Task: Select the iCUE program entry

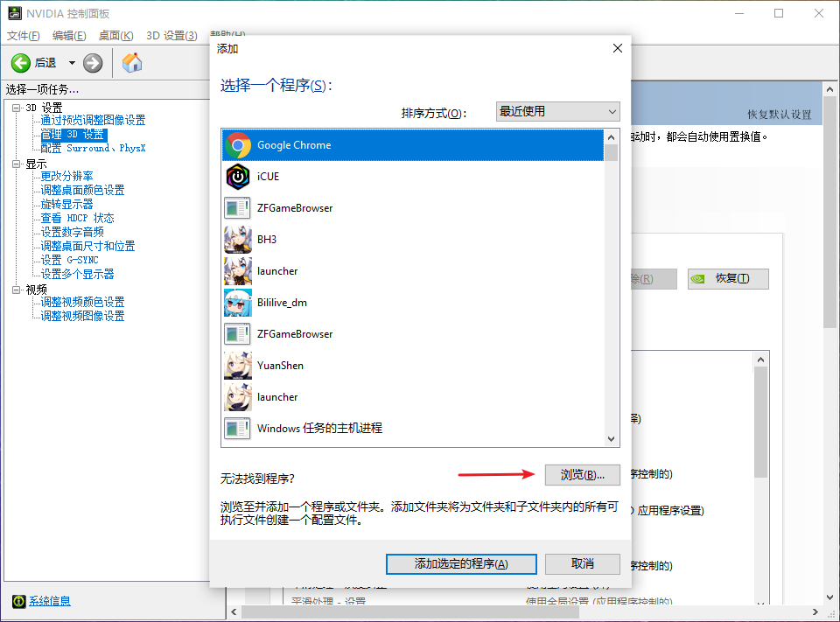Action: click(268, 177)
